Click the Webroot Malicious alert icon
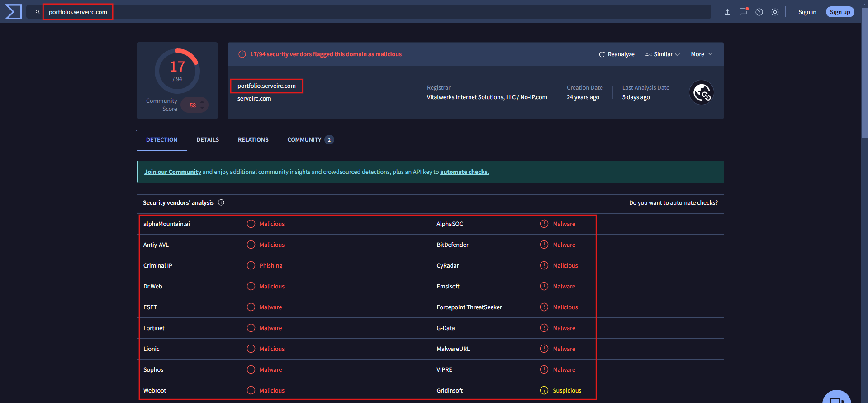 click(251, 390)
